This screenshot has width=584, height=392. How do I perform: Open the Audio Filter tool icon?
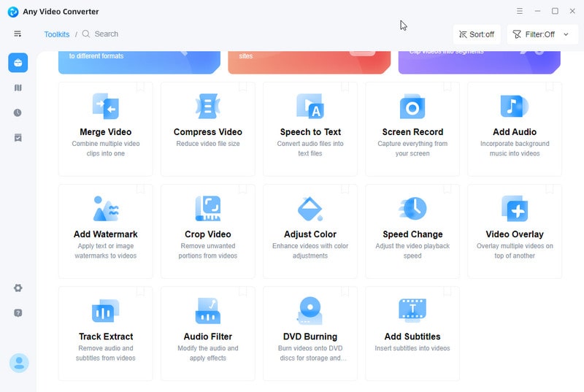point(208,311)
